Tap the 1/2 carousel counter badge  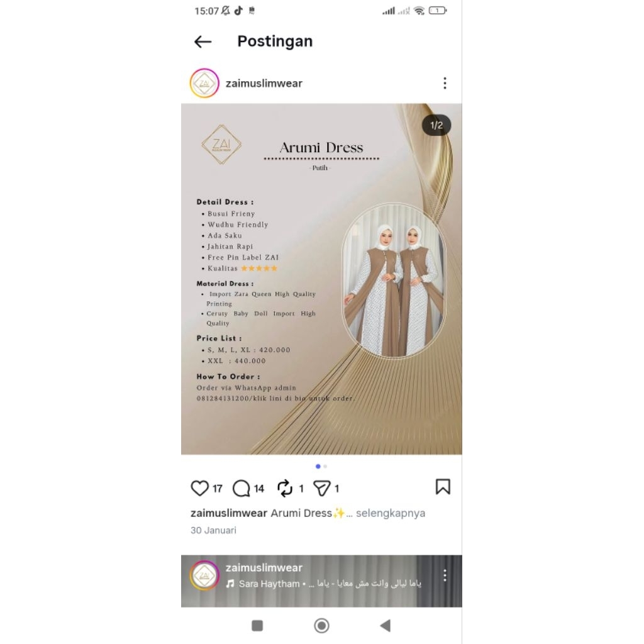coord(436,125)
